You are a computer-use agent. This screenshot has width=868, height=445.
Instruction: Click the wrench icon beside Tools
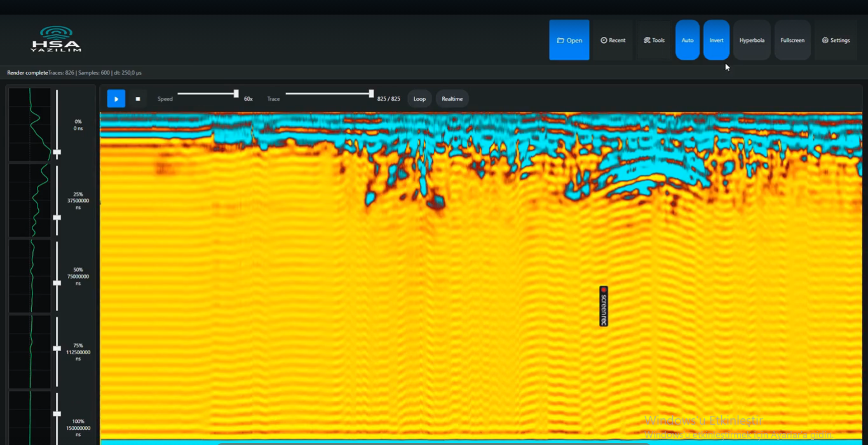click(647, 41)
